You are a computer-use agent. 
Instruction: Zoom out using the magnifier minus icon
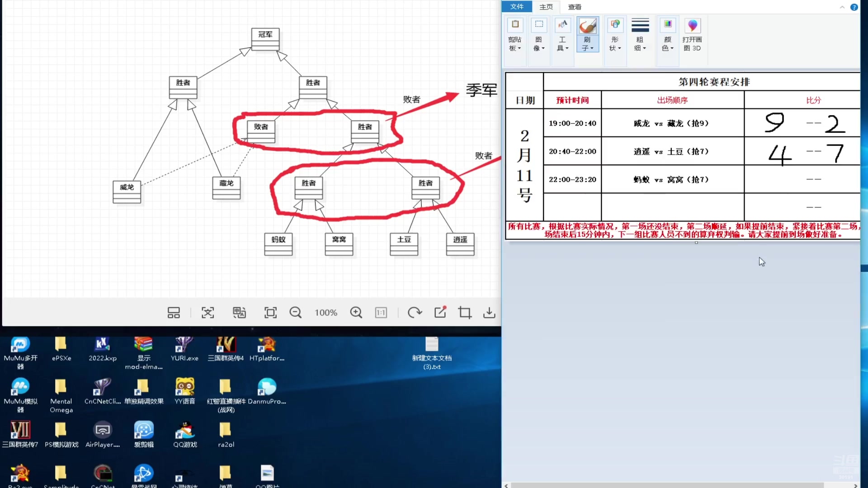tap(296, 313)
